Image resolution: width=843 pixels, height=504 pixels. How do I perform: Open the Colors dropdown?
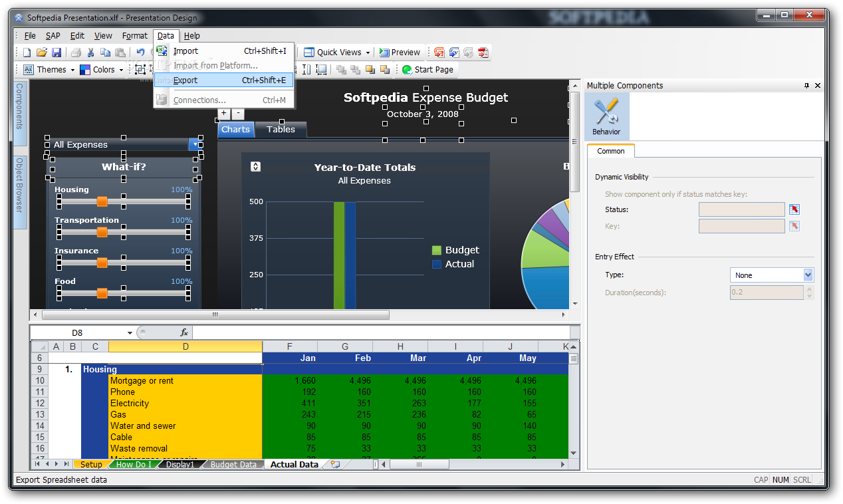point(102,70)
